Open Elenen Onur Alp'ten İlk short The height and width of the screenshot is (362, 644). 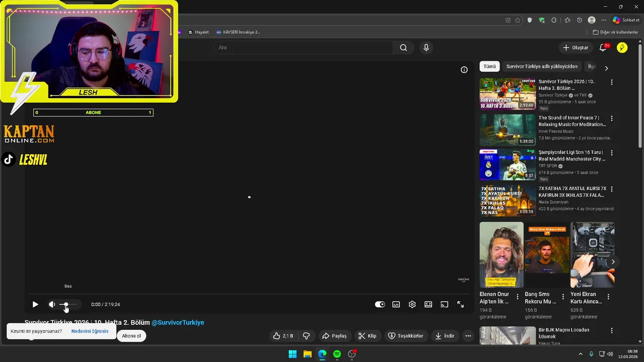tap(501, 255)
